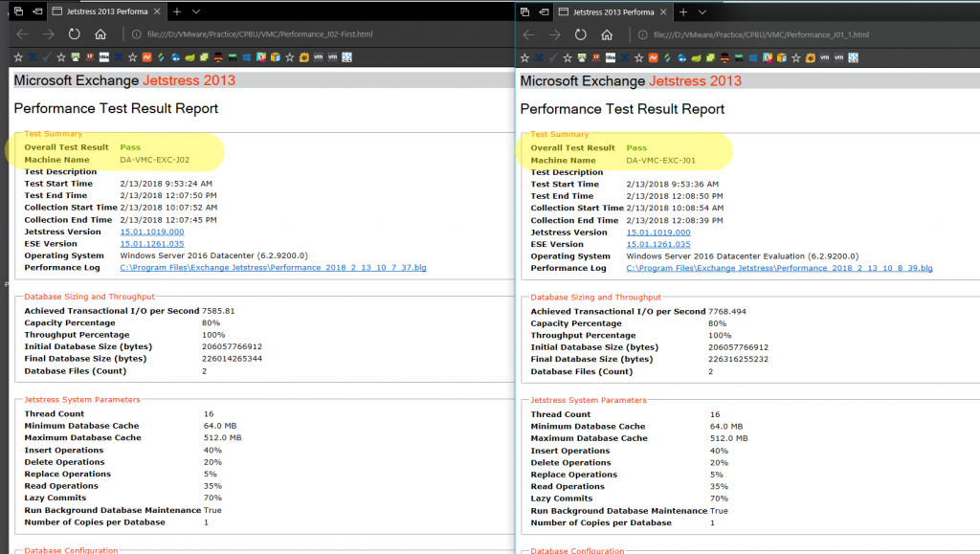Click back arrow in right browser window
This screenshot has height=554, width=980.
pos(530,34)
